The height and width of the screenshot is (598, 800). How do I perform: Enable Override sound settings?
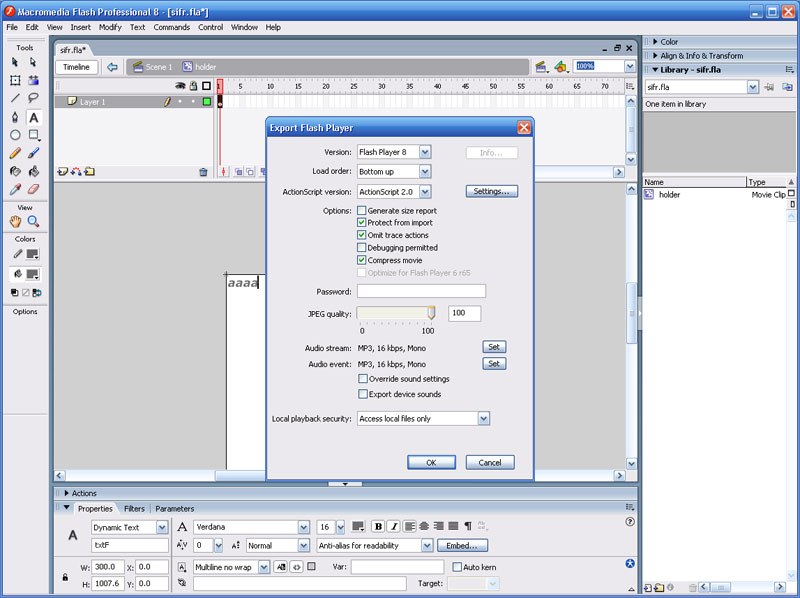(363, 379)
